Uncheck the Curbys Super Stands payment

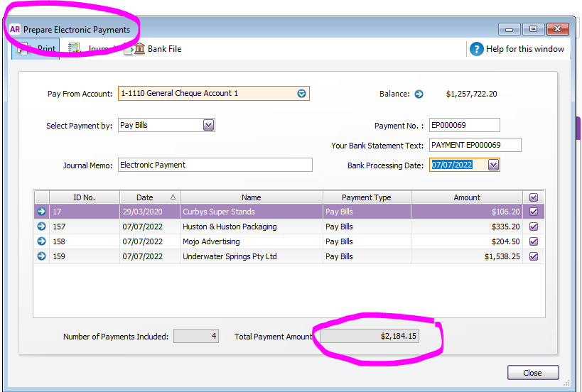(x=534, y=212)
